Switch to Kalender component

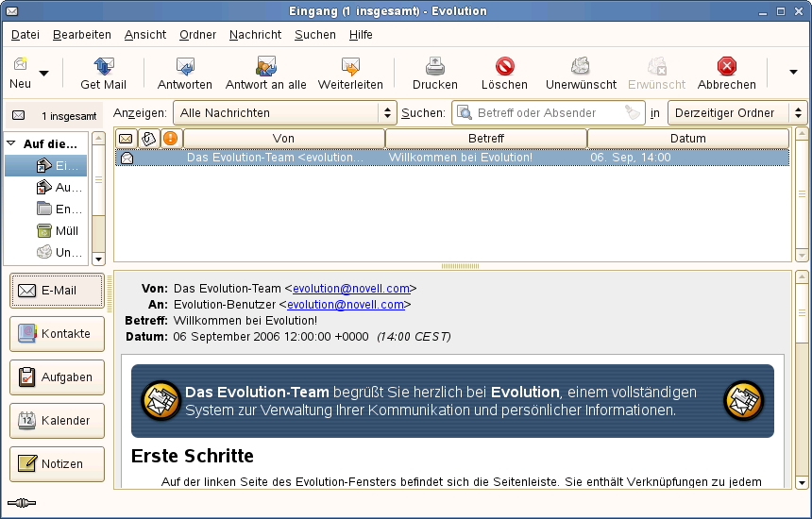[x=57, y=421]
